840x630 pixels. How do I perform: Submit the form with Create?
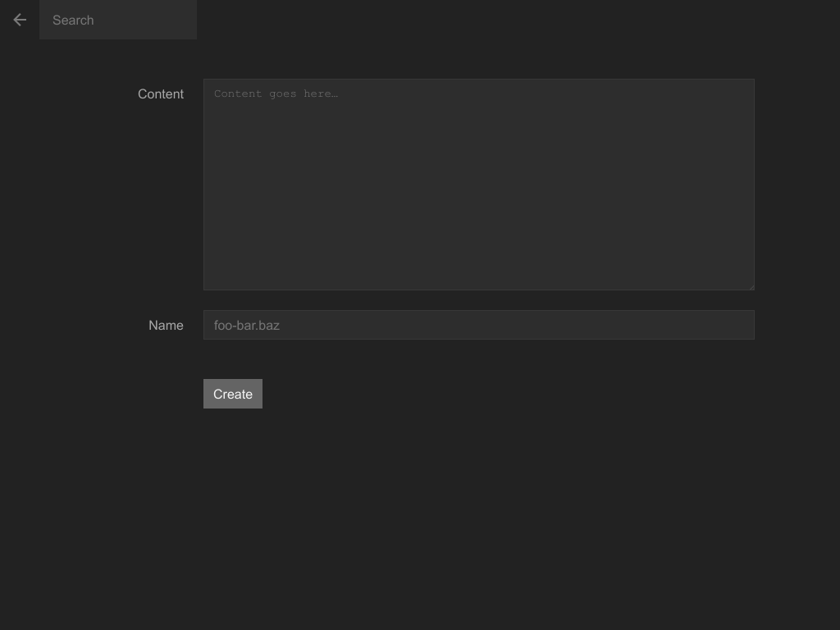click(233, 394)
